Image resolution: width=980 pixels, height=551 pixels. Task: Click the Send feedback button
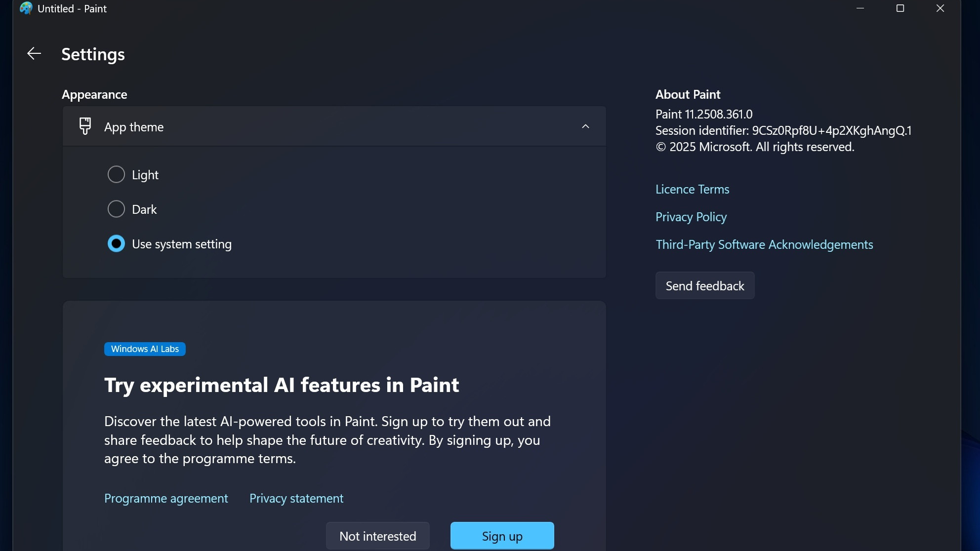(704, 285)
